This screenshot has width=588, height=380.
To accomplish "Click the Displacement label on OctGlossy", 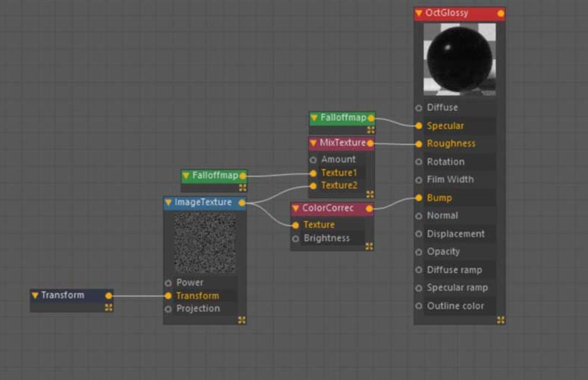I will pos(456,234).
